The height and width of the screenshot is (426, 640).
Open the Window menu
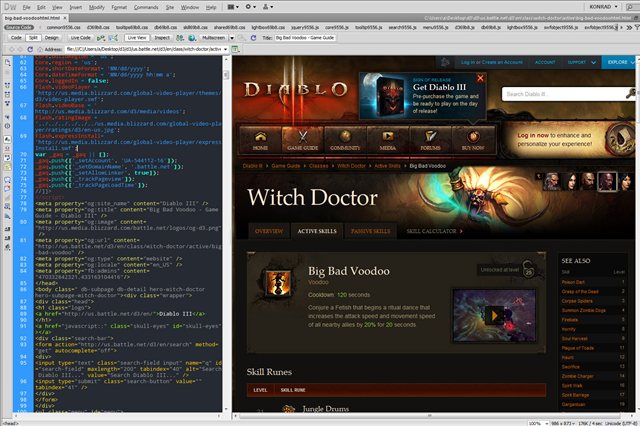(190, 7)
